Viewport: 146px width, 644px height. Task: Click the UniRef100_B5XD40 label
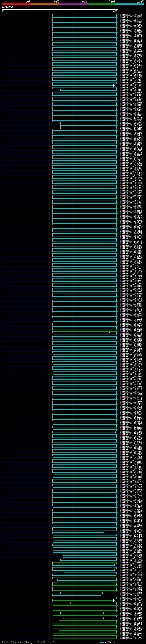coord(131,366)
